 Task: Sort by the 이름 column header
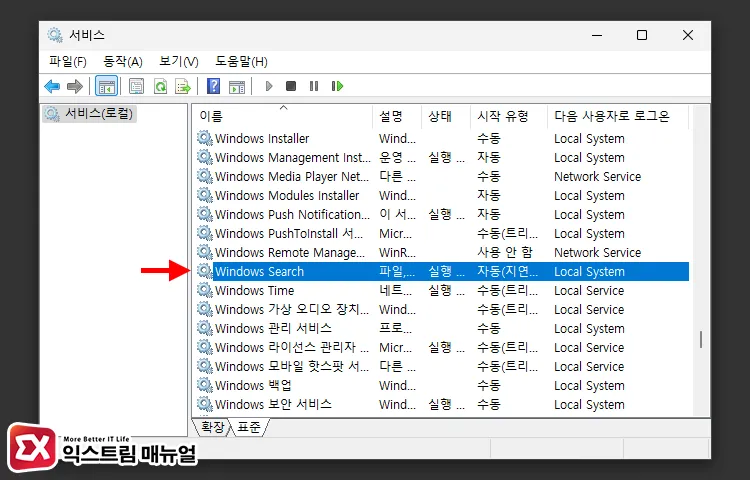tap(284, 116)
